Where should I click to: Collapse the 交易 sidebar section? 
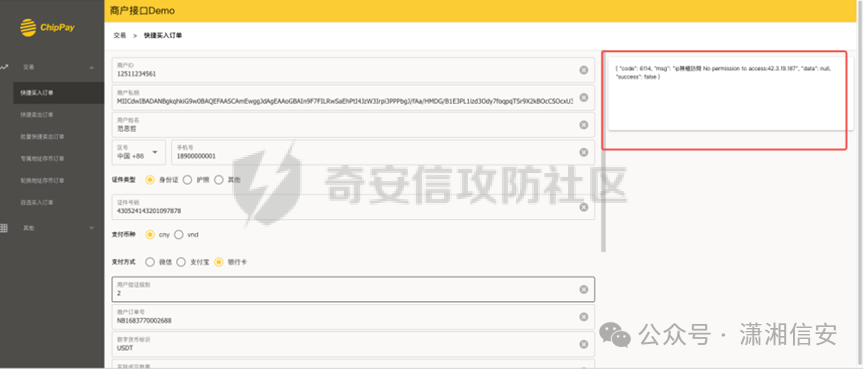point(92,67)
